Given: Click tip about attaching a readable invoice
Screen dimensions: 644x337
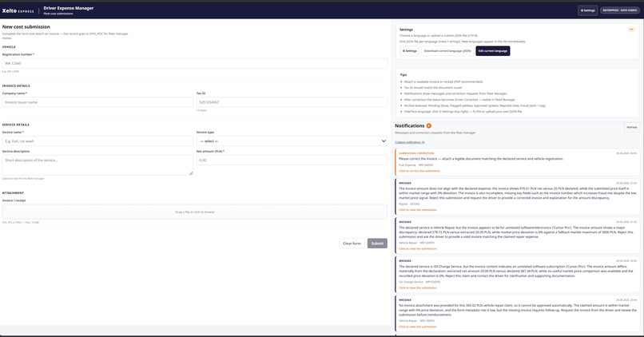Looking at the screenshot, I should (443, 81).
